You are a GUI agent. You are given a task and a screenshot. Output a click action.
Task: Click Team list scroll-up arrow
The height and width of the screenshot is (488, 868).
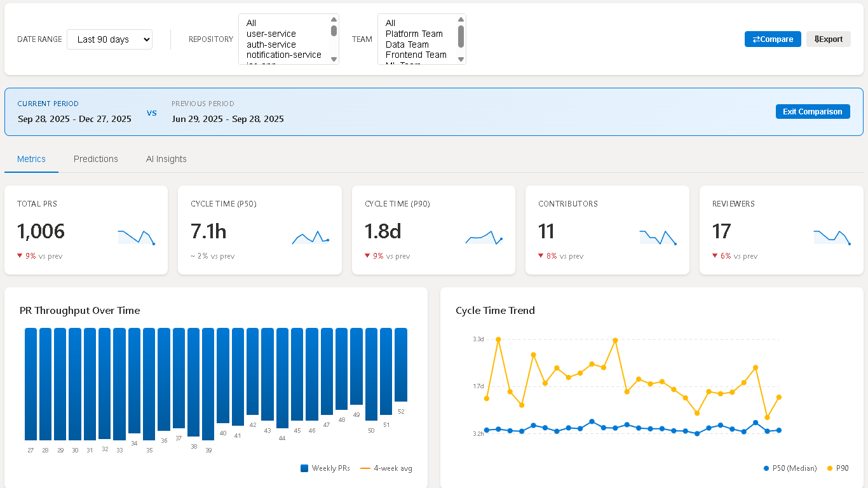461,19
